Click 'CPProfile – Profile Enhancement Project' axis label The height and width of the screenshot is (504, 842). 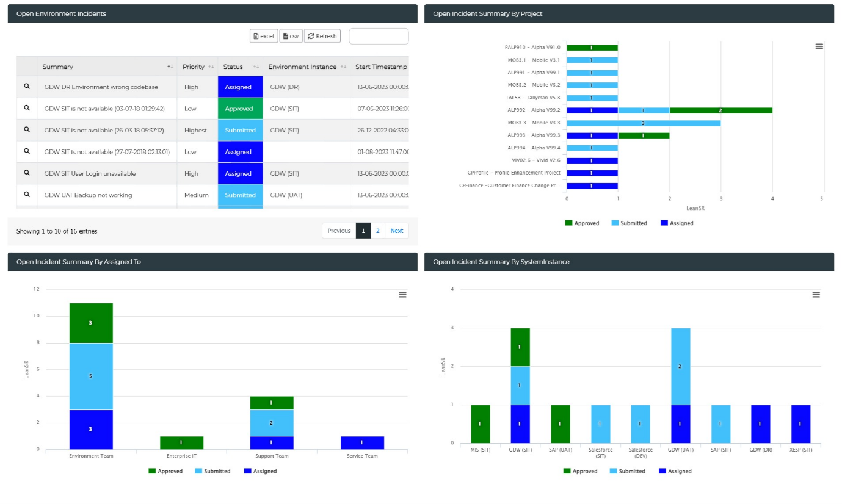pos(514,173)
